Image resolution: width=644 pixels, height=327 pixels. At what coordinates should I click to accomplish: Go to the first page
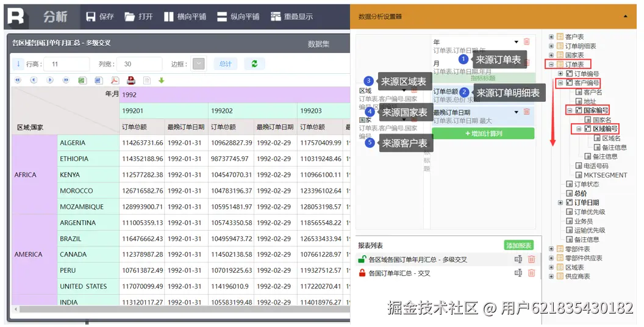coord(18,80)
